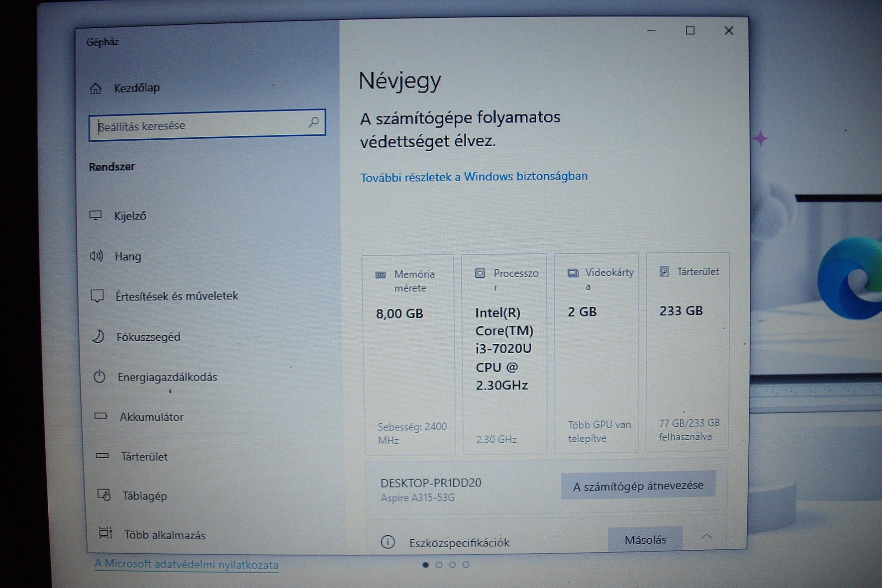The height and width of the screenshot is (588, 882).
Task: Click A számítógép átnevezése button
Action: 638,486
